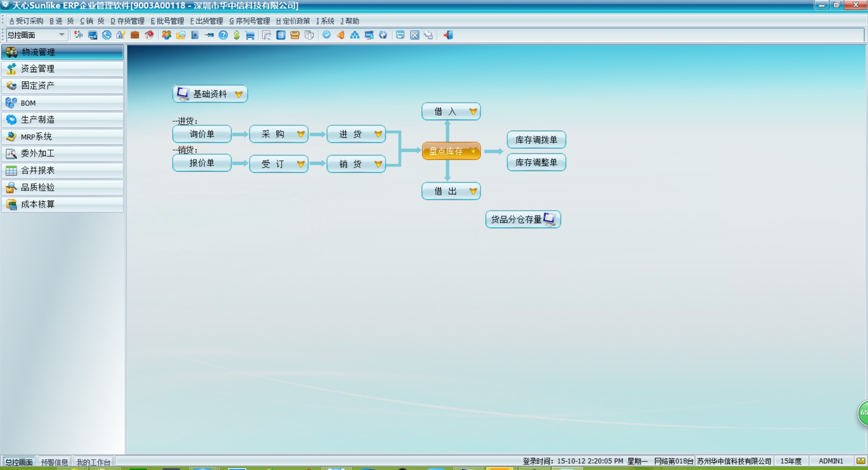The height and width of the screenshot is (470, 868).
Task: Open the A 受订采购 menu
Action: coord(26,21)
